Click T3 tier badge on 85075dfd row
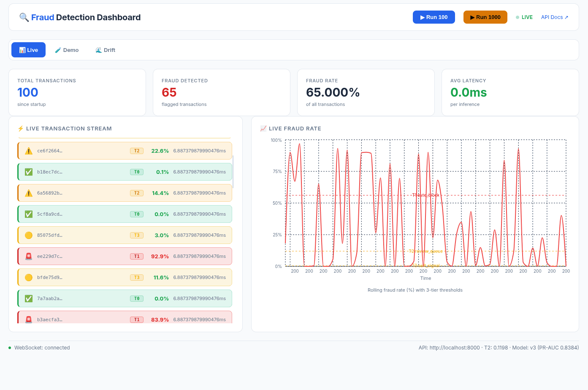588x390 pixels. pos(137,235)
